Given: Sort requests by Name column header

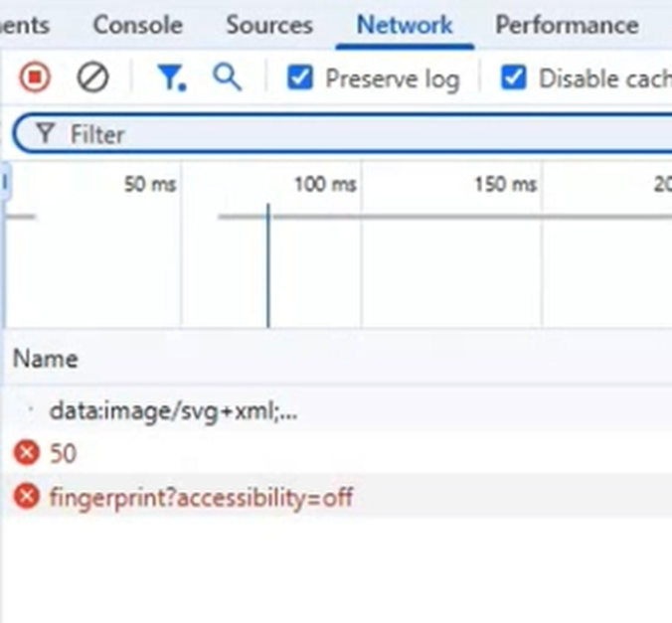Looking at the screenshot, I should click(x=45, y=359).
